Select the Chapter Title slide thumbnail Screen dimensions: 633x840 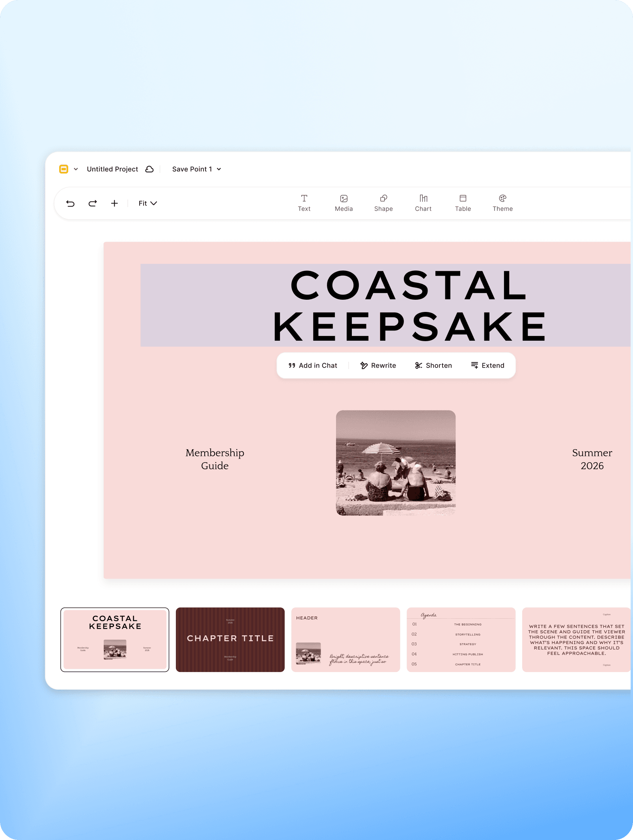point(230,639)
